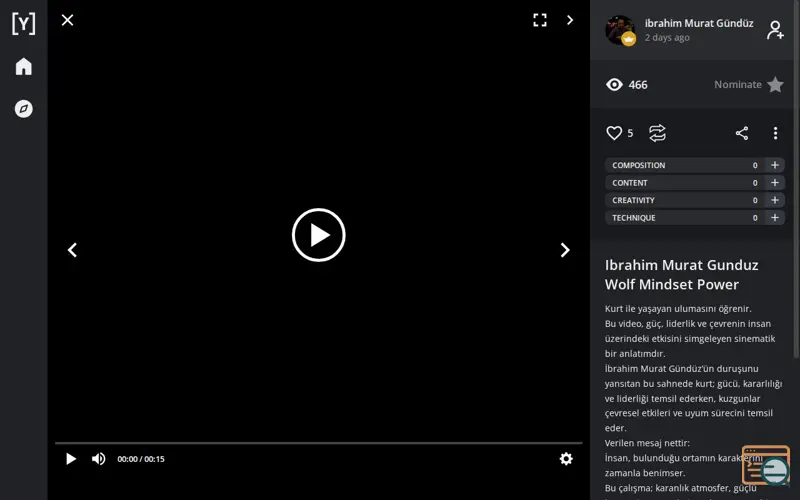Collapse the side panel with top chevron
This screenshot has height=500, width=800.
[570, 20]
